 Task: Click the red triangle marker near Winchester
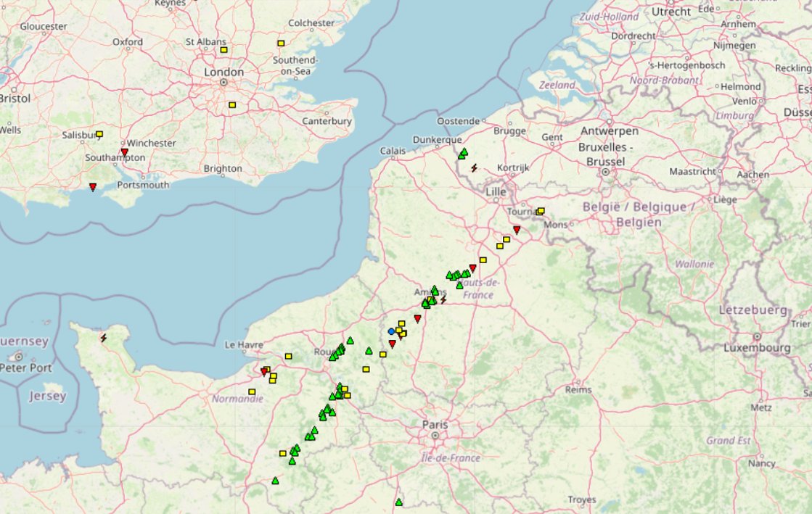(123, 150)
